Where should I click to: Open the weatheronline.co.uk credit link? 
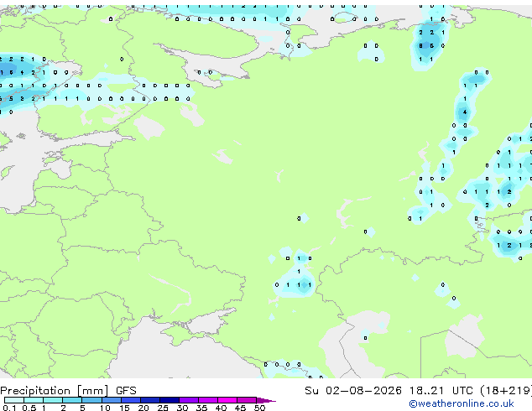click(x=461, y=403)
